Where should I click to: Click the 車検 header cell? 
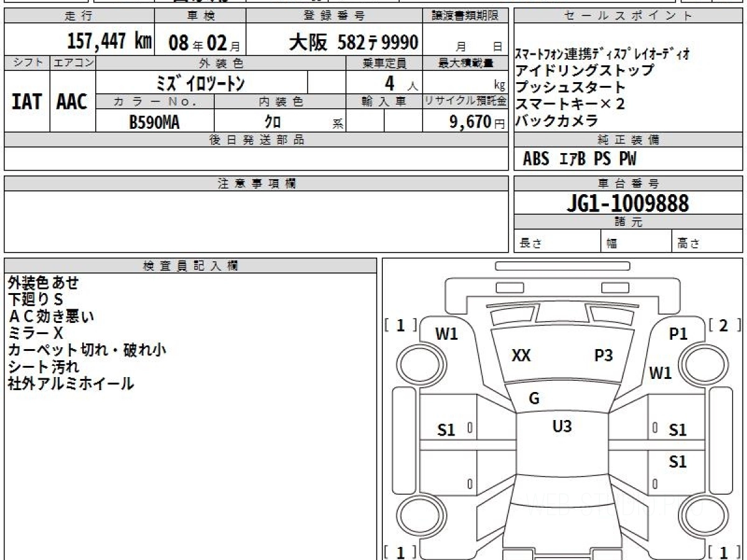200,16
